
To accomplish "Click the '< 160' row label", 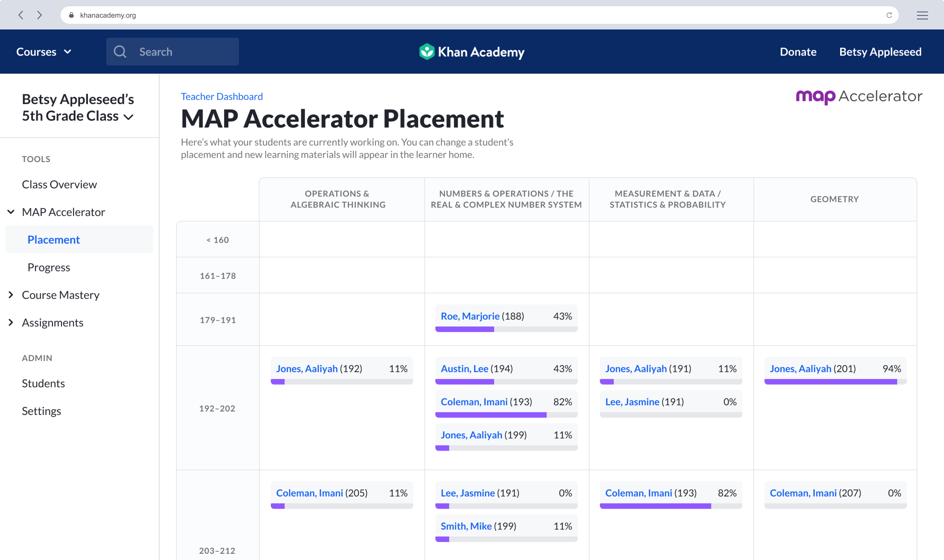I will coord(217,240).
